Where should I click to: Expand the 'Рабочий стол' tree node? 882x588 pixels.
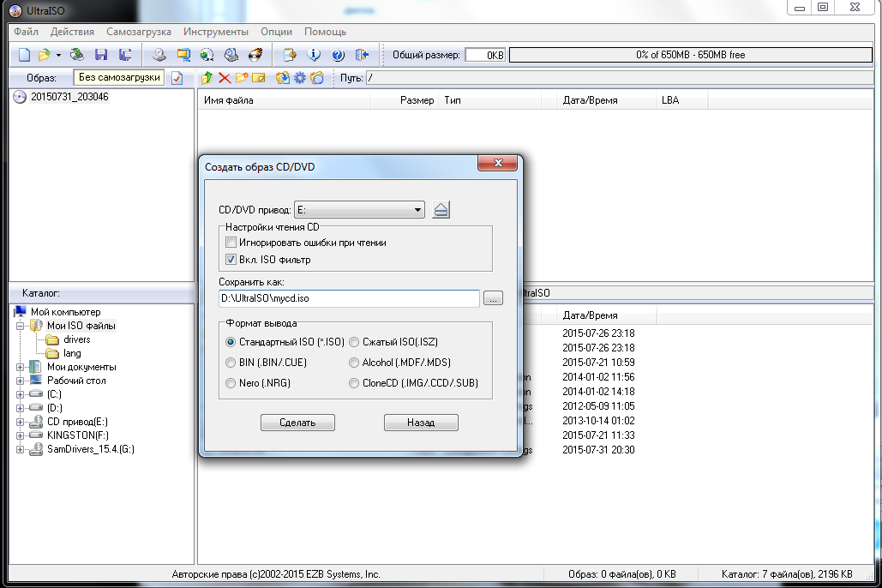[21, 381]
